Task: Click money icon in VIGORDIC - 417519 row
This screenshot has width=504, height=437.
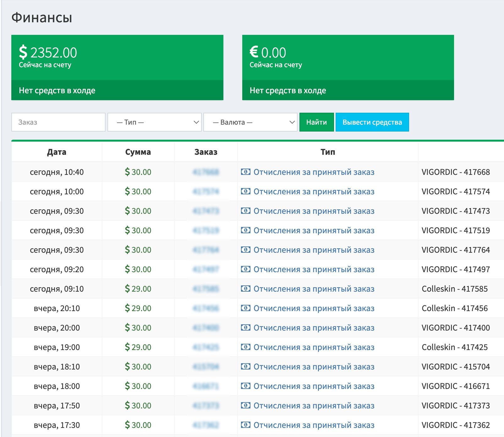Action: coord(245,230)
